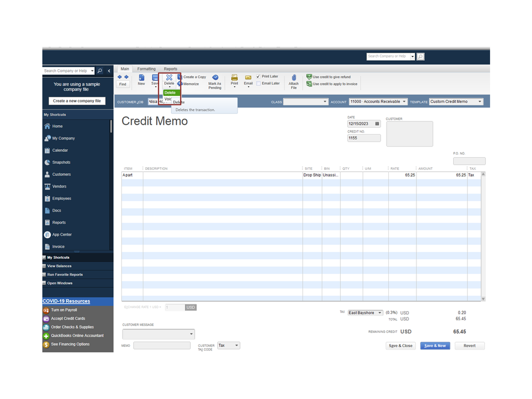Open the Find tool
The width and height of the screenshot is (532, 399).
(x=123, y=84)
